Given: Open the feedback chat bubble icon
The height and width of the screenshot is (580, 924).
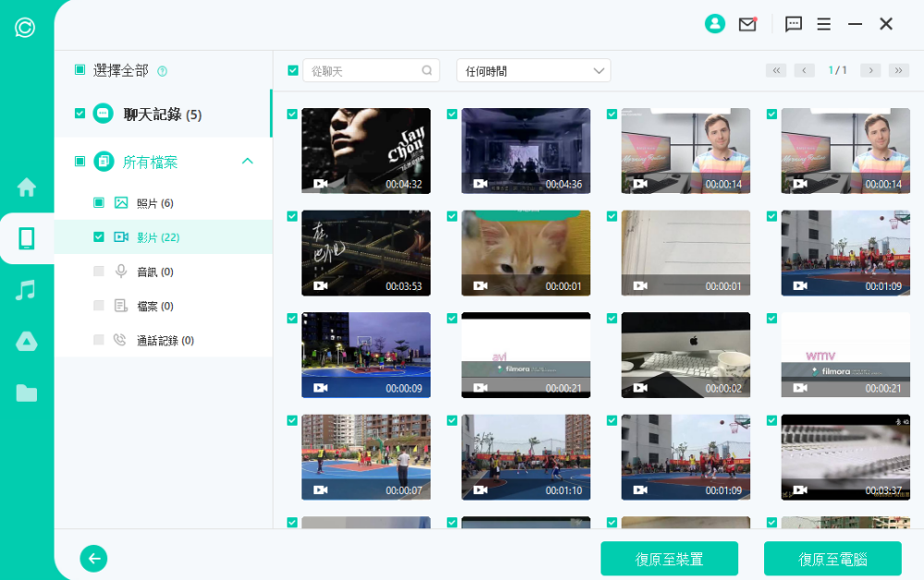Looking at the screenshot, I should tap(794, 25).
